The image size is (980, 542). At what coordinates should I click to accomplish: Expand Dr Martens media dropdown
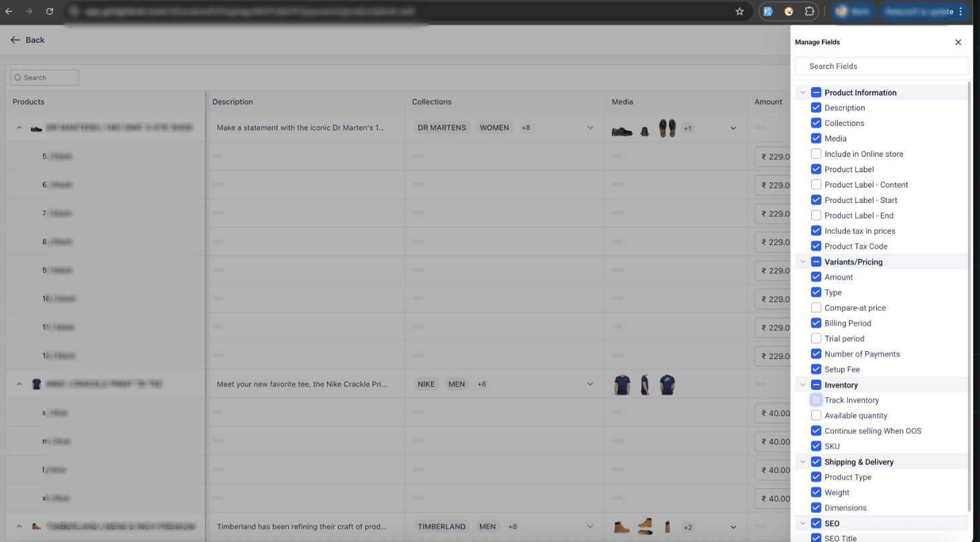point(733,128)
